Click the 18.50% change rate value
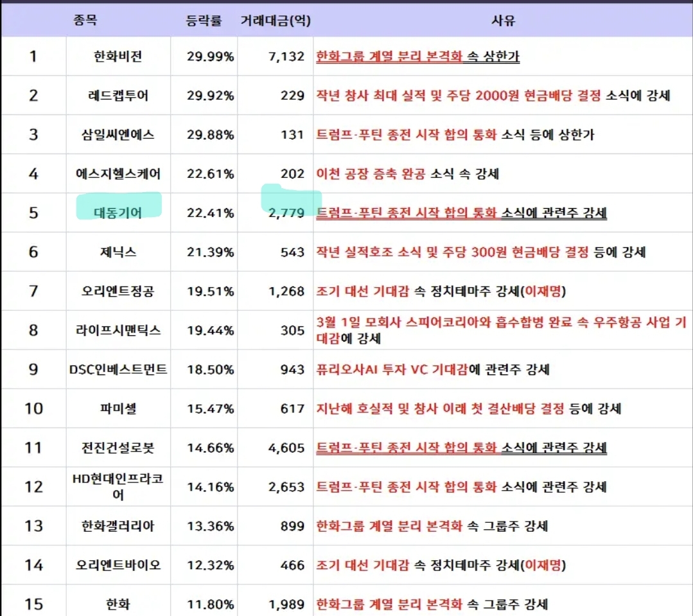 (210, 369)
